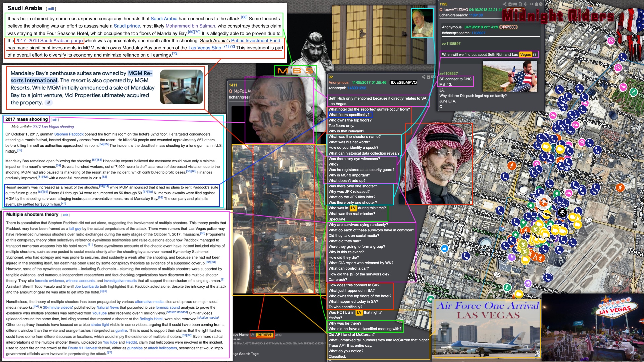The height and width of the screenshot is (362, 644).
Task: Select the skull-and-crossbones map marker
Action: pos(562,213)
